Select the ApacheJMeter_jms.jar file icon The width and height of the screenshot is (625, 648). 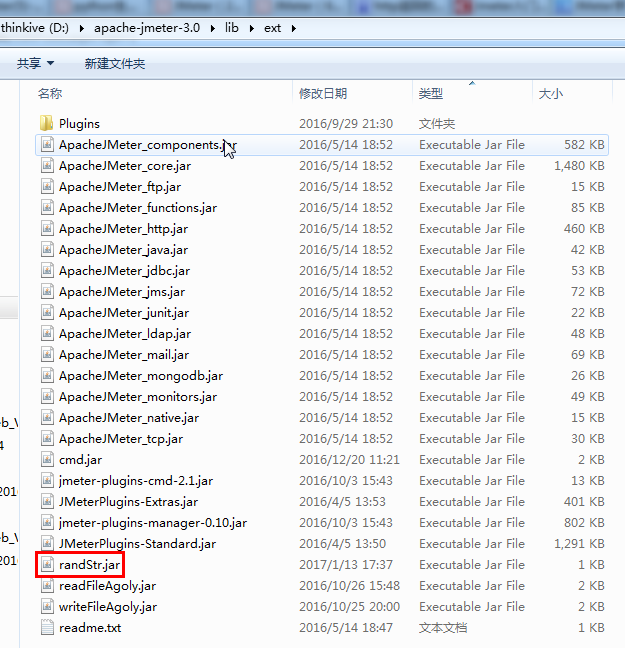(48, 291)
